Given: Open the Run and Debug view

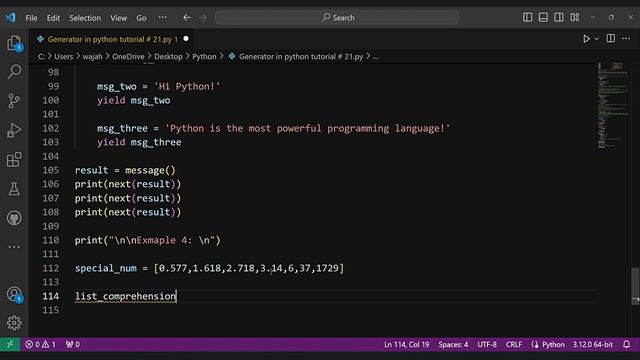Looking at the screenshot, I should (x=14, y=130).
